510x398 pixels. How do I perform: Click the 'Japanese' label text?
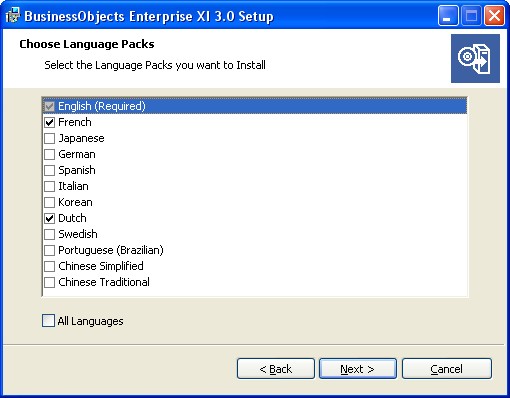point(81,138)
